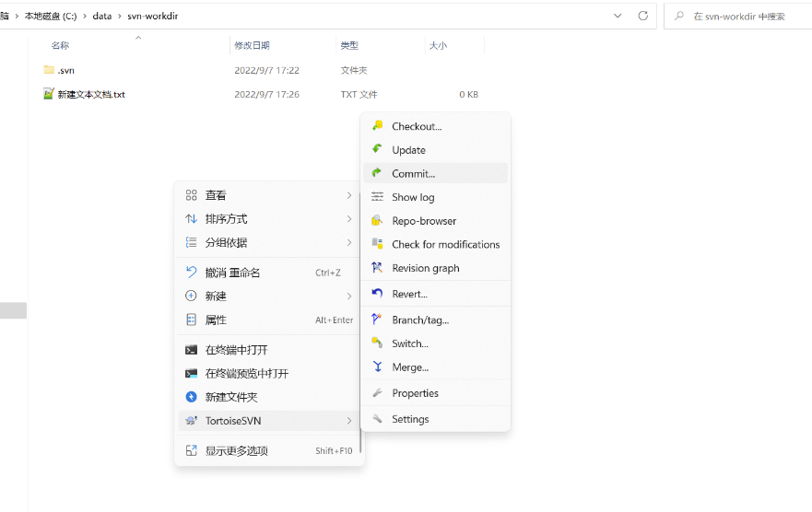Viewport: 812px width, 512px height.
Task: Click the search magnifier icon
Action: click(679, 16)
